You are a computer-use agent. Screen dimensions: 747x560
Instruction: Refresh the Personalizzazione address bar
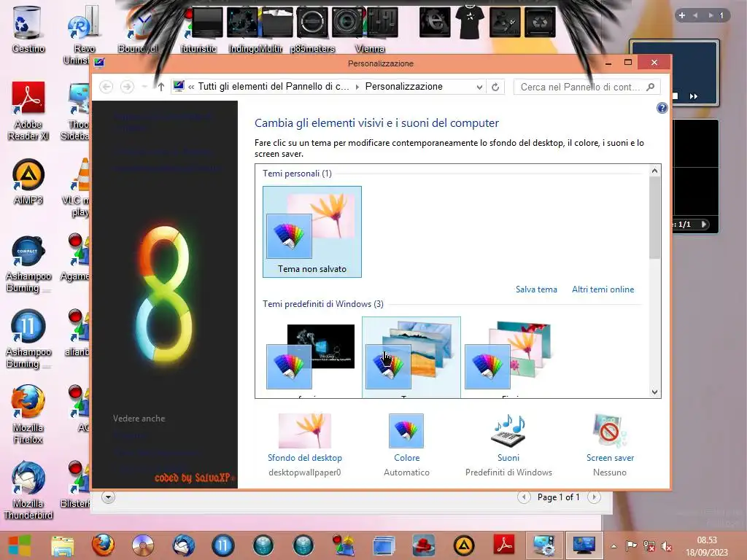click(x=495, y=87)
